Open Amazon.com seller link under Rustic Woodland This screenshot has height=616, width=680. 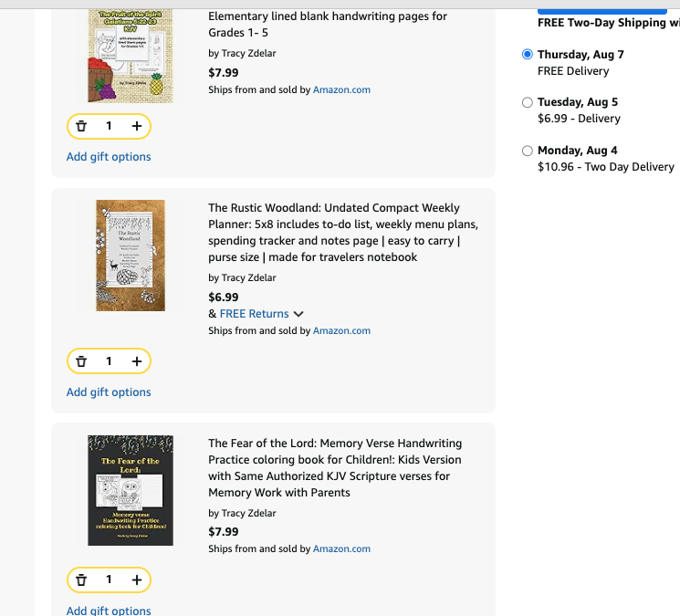click(341, 330)
